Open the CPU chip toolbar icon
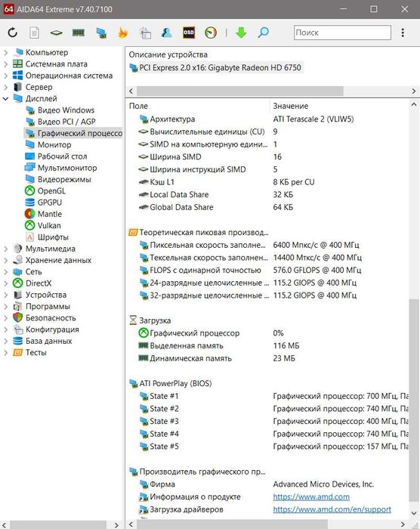Viewport: 420px width, 529px height. point(57,32)
